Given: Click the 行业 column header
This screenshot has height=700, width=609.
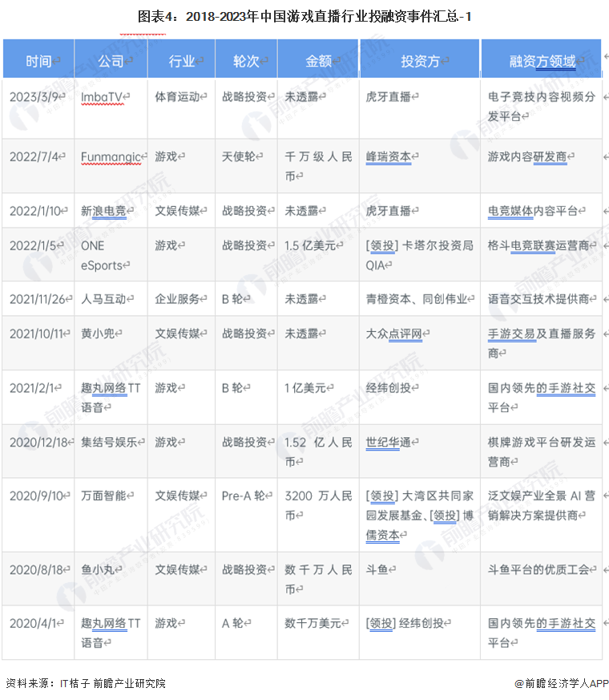Looking at the screenshot, I should pyautogui.click(x=182, y=60).
